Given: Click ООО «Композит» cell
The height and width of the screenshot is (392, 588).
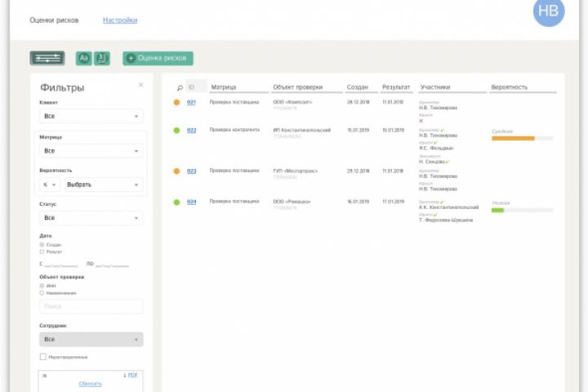Looking at the screenshot, I should 292,102.
